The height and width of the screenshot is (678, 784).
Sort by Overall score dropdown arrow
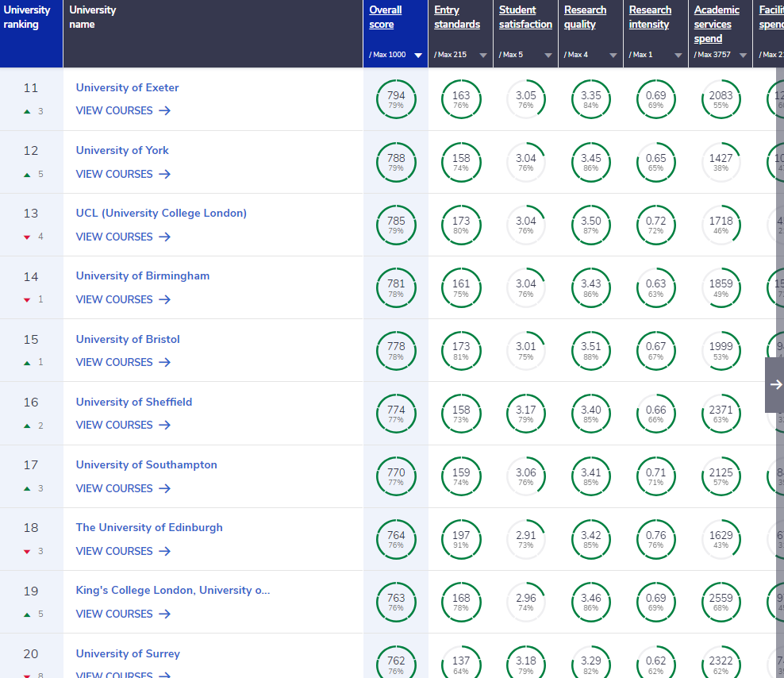(x=418, y=56)
